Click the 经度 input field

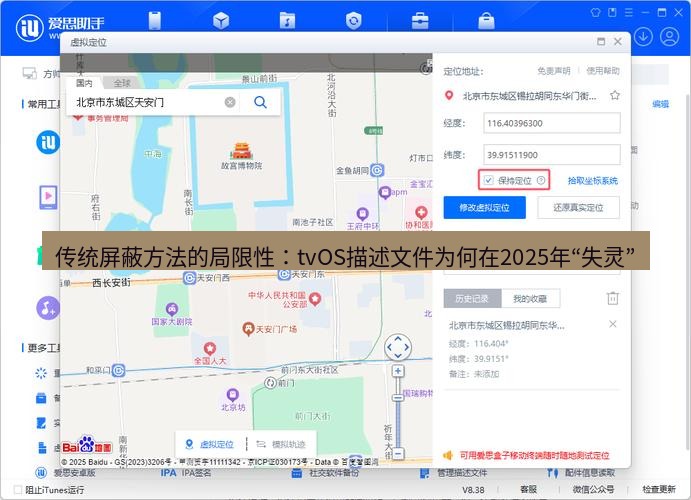552,123
